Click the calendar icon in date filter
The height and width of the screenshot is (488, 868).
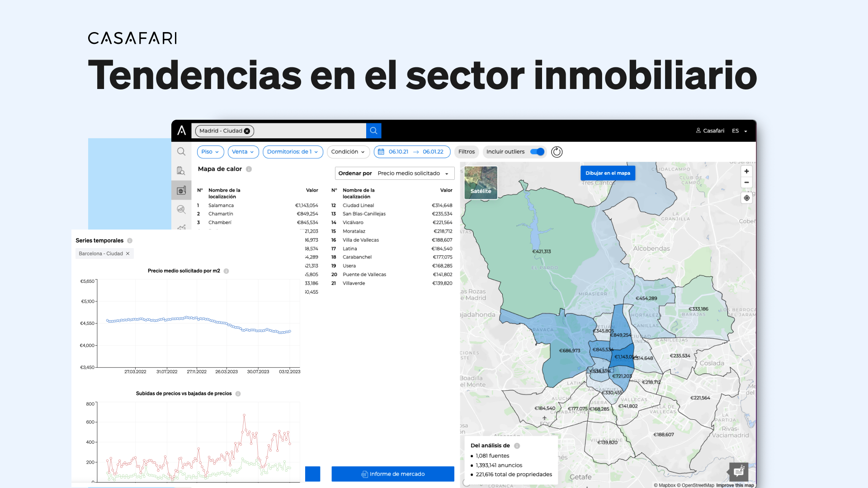[381, 152]
